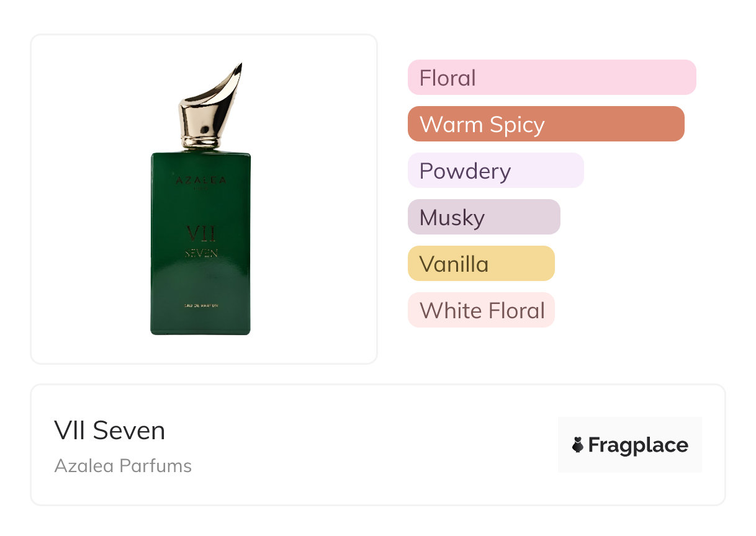756x536 pixels.
Task: Choose the Powdery accord bar
Action: [496, 171]
